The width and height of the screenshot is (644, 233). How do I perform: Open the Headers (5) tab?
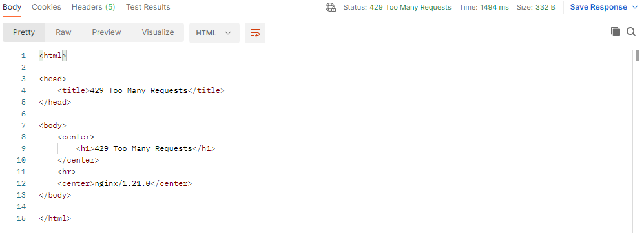(93, 7)
